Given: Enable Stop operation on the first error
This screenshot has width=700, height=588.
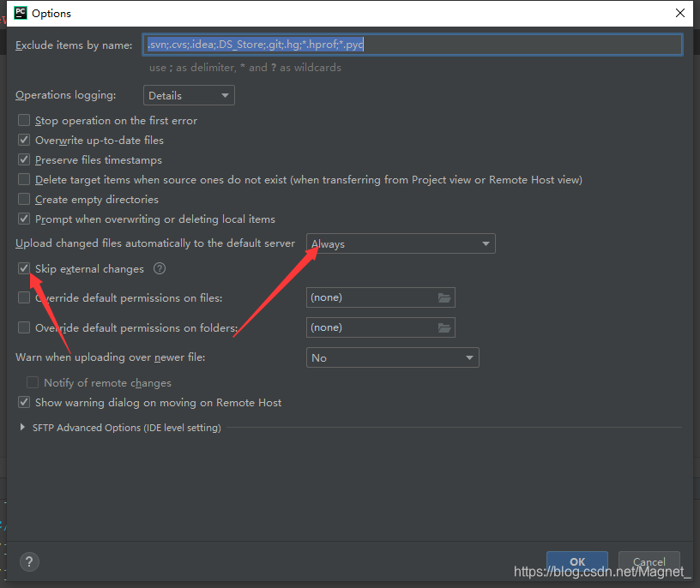Looking at the screenshot, I should [24, 121].
